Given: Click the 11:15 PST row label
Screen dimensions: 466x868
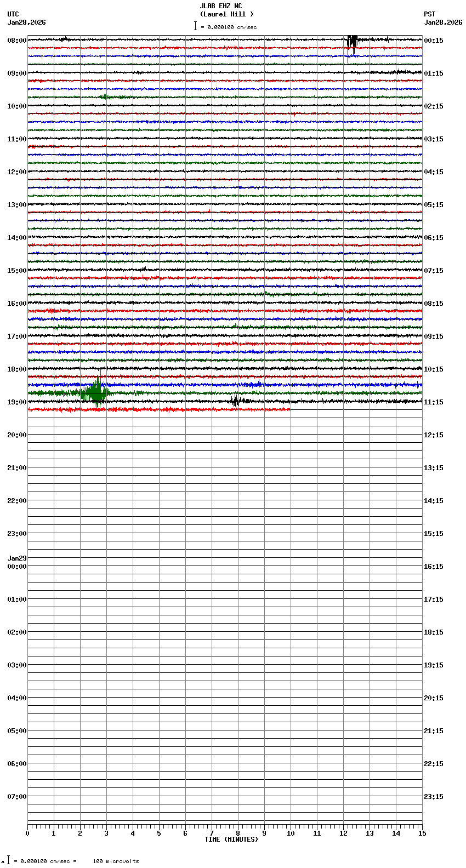Looking at the screenshot, I should pyautogui.click(x=434, y=402).
